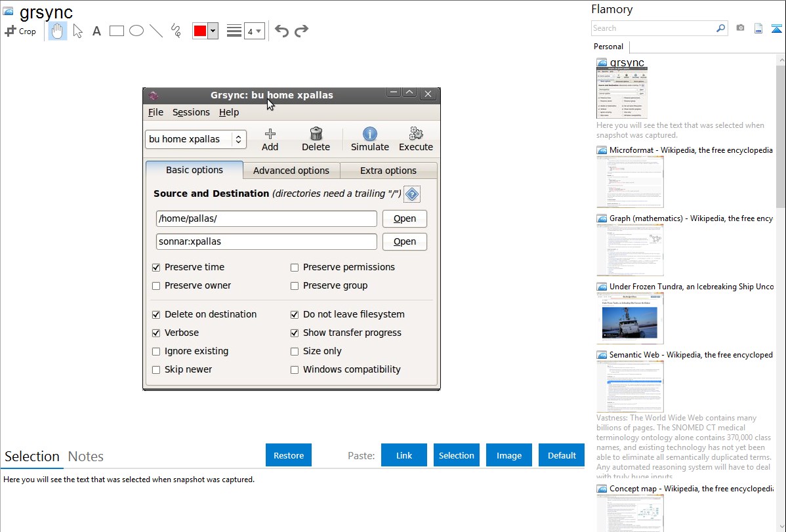Open the line width dropdown showing 4
786x532 pixels.
[x=255, y=31]
